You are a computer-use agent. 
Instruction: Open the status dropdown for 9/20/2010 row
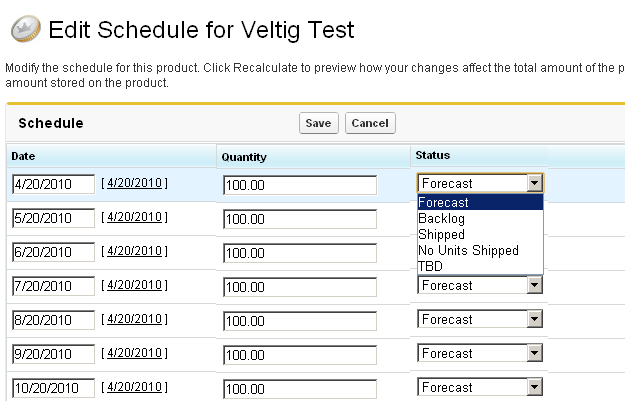coord(535,353)
